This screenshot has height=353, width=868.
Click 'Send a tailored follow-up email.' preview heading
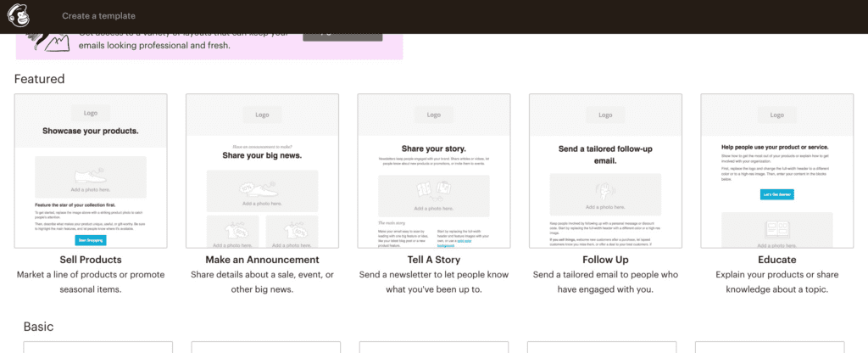[x=605, y=154]
